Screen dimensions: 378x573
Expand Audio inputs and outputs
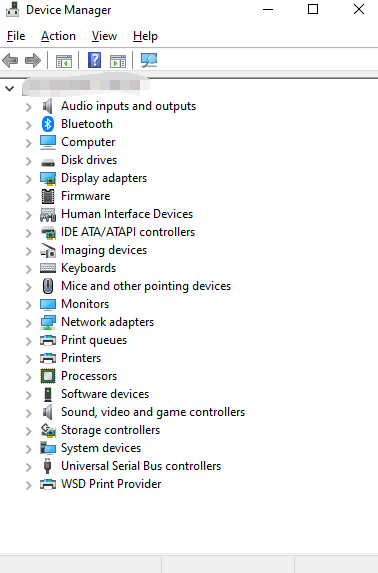[x=29, y=107]
